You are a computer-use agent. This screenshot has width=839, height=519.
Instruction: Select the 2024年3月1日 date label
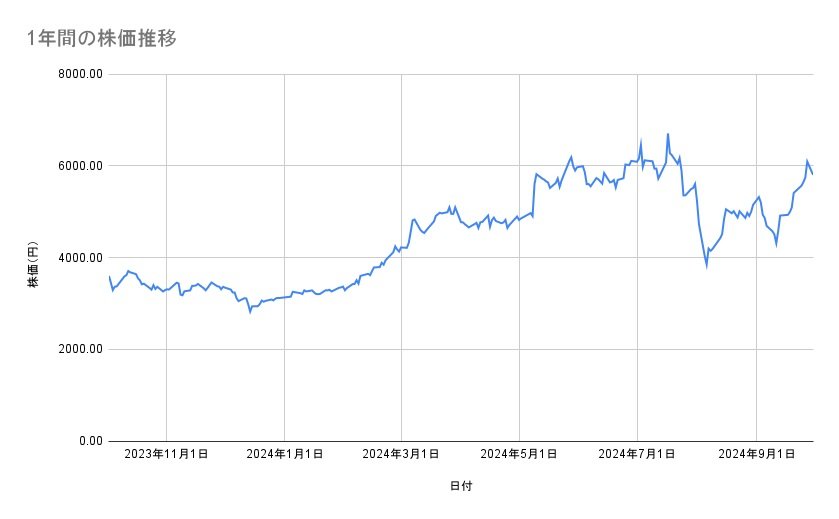coord(402,454)
